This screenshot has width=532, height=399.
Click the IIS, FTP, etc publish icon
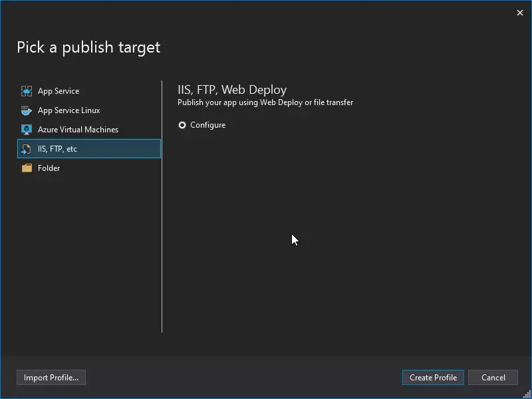tap(27, 148)
